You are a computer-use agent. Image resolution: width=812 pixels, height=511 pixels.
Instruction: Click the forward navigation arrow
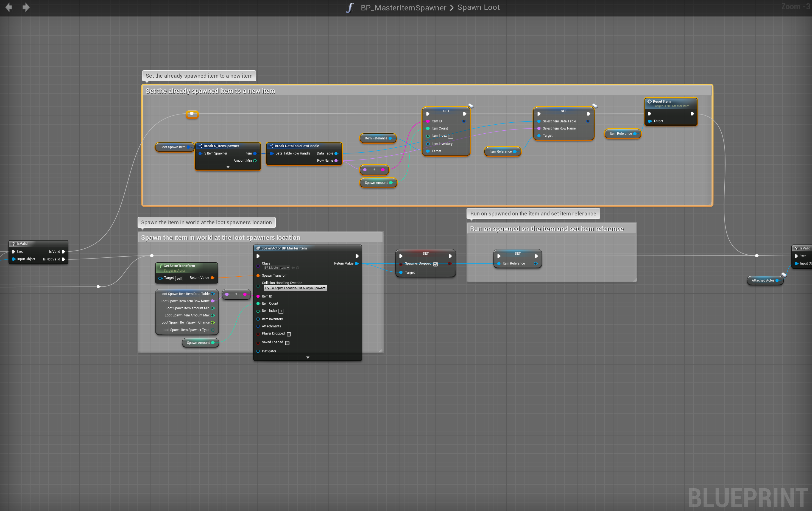pyautogui.click(x=26, y=7)
